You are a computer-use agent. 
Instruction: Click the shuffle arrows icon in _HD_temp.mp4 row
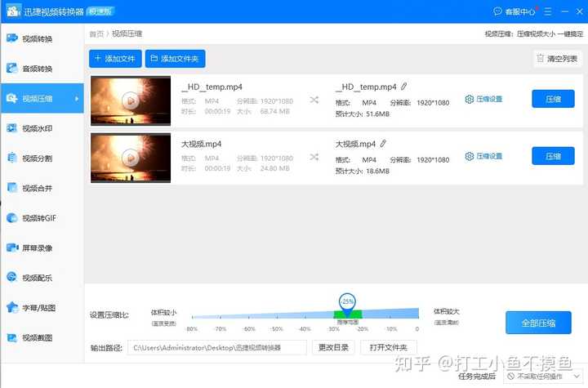tap(314, 100)
